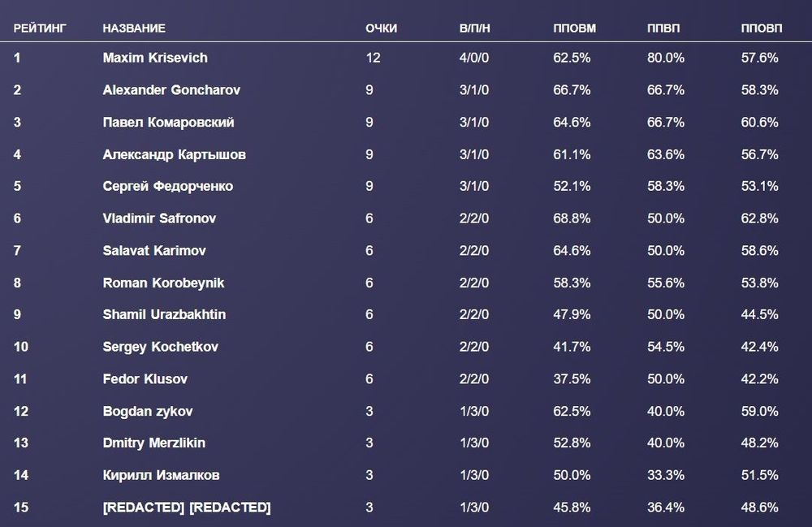
Task: Click Кирилл Измалков name
Action: 161,476
